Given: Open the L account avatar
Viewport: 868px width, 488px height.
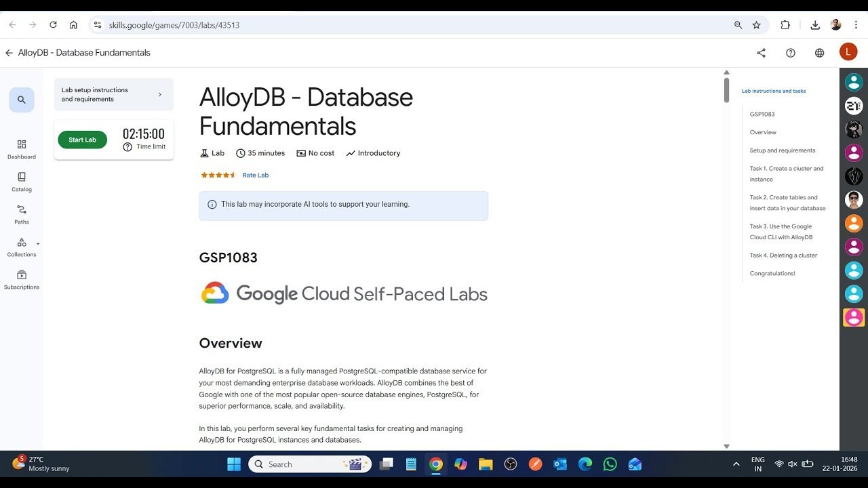Looking at the screenshot, I should (848, 52).
